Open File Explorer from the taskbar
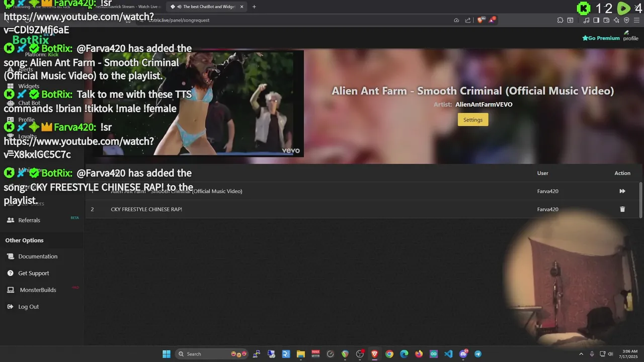The height and width of the screenshot is (362, 644). click(301, 354)
